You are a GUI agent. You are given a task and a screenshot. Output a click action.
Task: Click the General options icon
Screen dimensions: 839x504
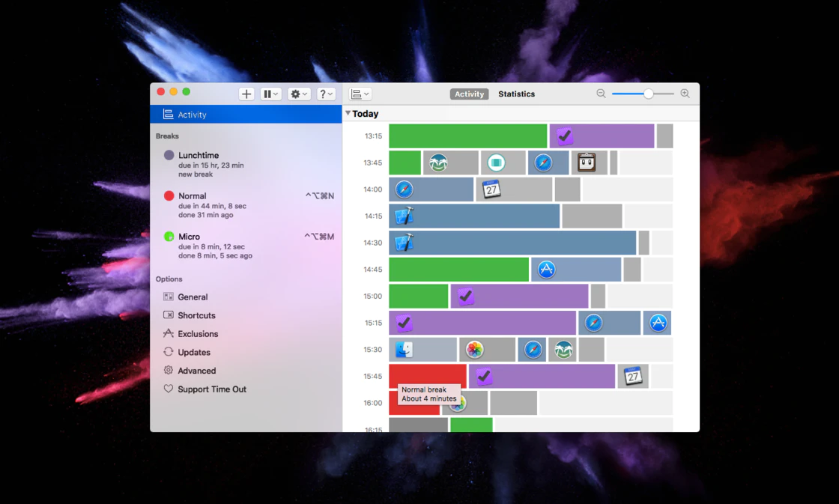pos(169,297)
